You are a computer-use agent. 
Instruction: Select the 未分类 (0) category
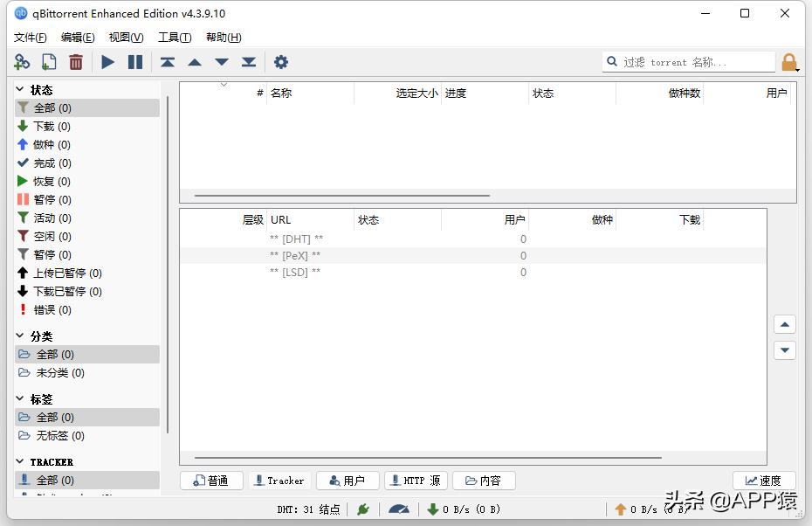(x=87, y=372)
